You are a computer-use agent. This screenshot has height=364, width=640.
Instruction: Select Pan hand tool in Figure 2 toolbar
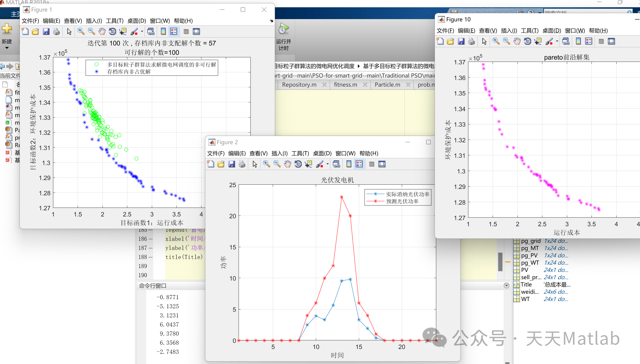tap(287, 164)
